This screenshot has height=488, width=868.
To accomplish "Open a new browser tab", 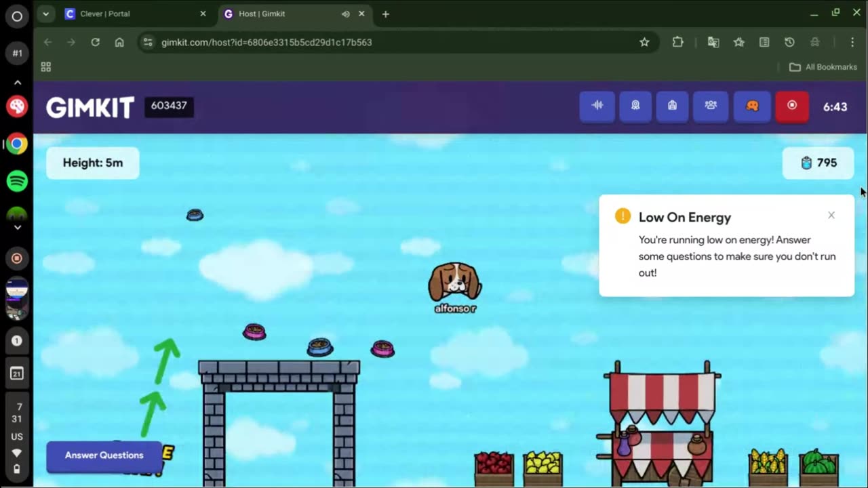I will pos(385,14).
